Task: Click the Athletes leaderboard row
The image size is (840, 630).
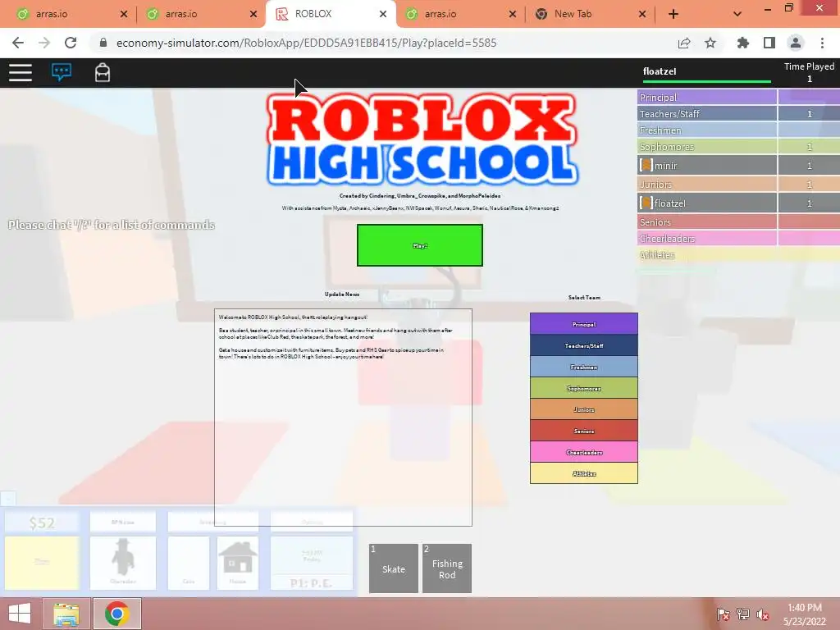Action: (x=739, y=255)
